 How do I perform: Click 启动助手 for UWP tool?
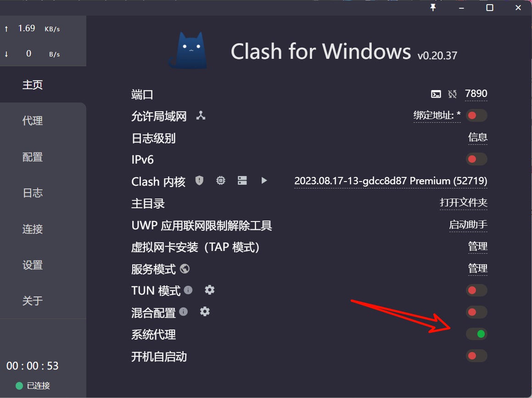[468, 224]
